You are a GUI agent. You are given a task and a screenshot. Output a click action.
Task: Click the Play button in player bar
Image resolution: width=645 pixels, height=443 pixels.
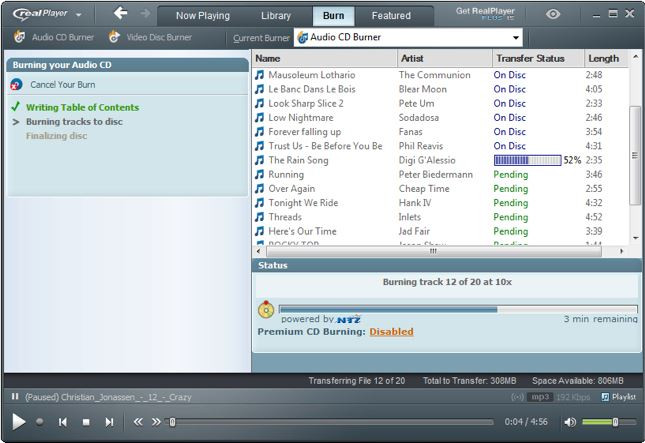coord(17,422)
